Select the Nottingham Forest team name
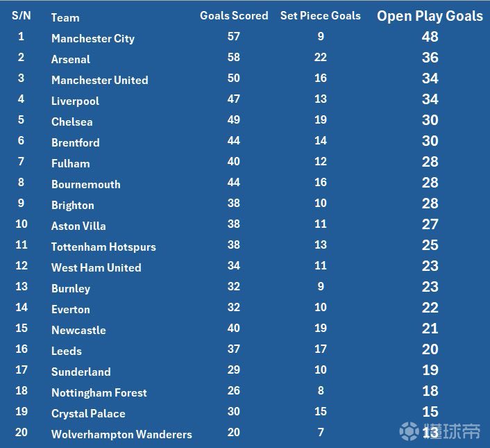Screen dimensions: 490x448 tap(99, 392)
